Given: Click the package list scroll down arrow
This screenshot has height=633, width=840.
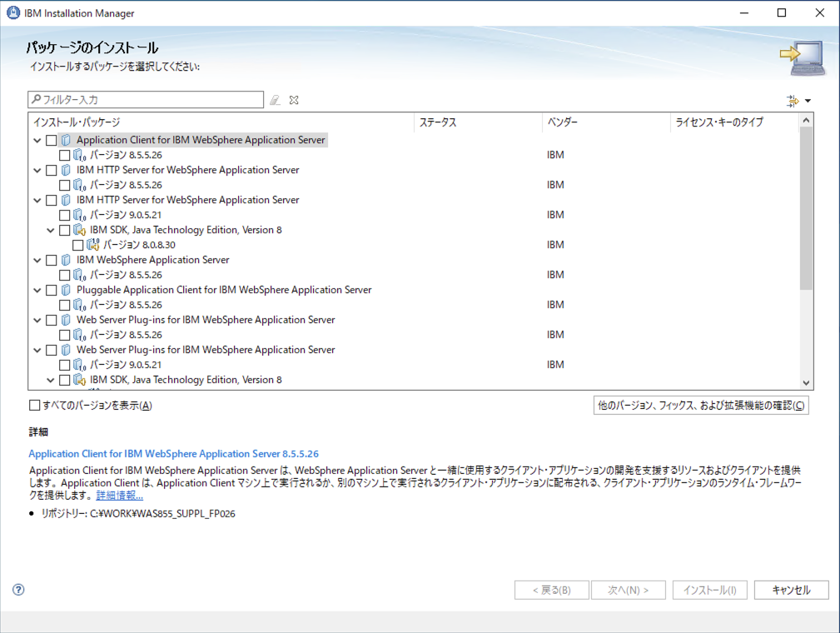Looking at the screenshot, I should (x=806, y=382).
